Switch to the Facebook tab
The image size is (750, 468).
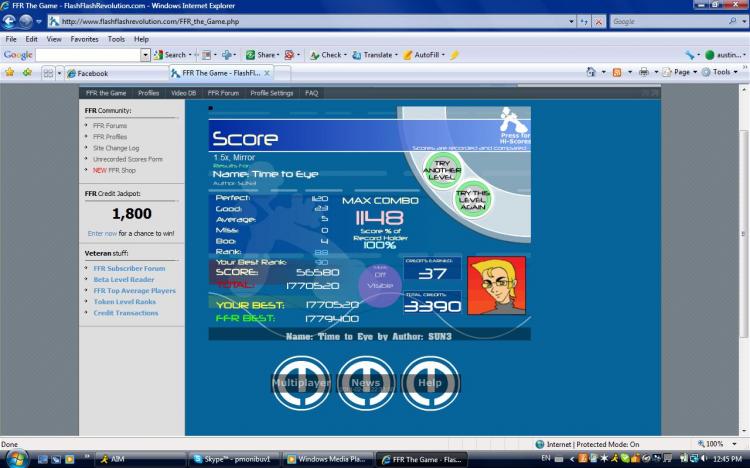tap(115, 73)
